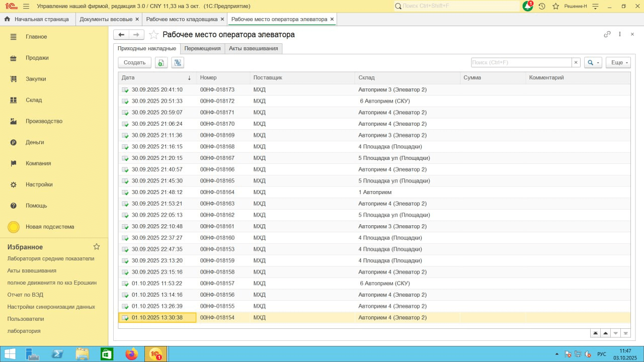Viewport: 644px width, 362px height.
Task: Open the Акты взвешивания tab
Action: click(x=254, y=48)
